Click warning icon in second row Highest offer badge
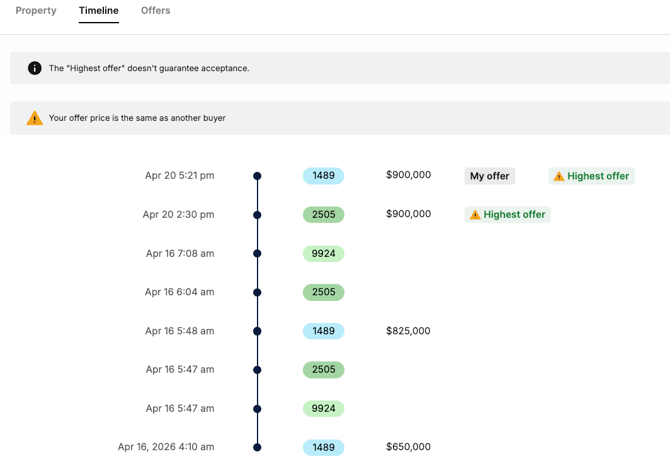This screenshot has height=476, width=670. pyautogui.click(x=475, y=215)
